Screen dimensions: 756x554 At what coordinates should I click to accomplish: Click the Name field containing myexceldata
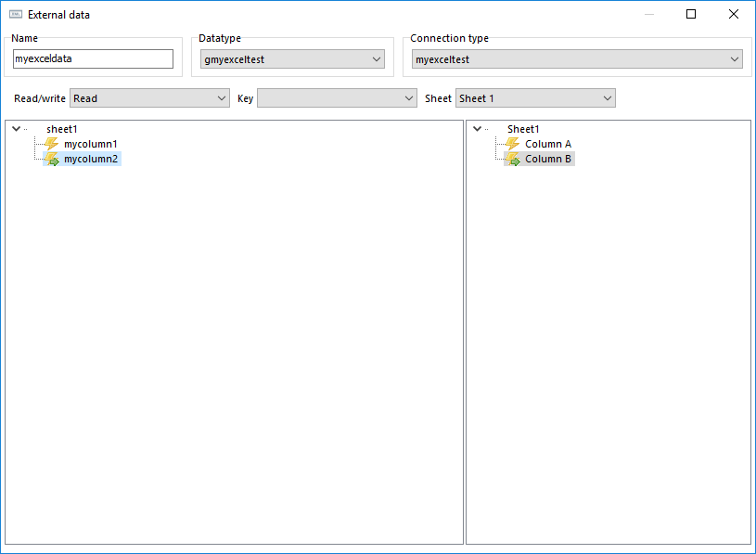(93, 58)
